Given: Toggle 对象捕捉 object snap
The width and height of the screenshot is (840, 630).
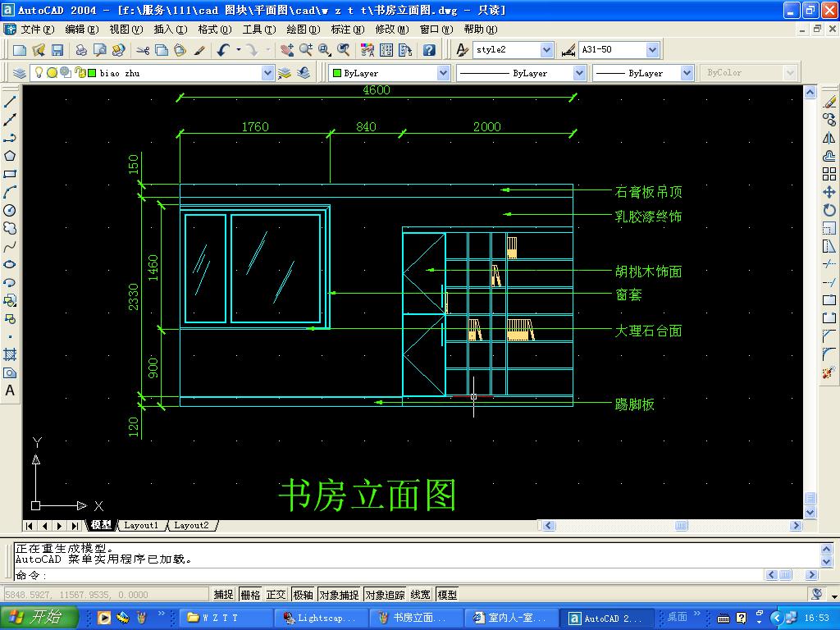Looking at the screenshot, I should point(340,595).
